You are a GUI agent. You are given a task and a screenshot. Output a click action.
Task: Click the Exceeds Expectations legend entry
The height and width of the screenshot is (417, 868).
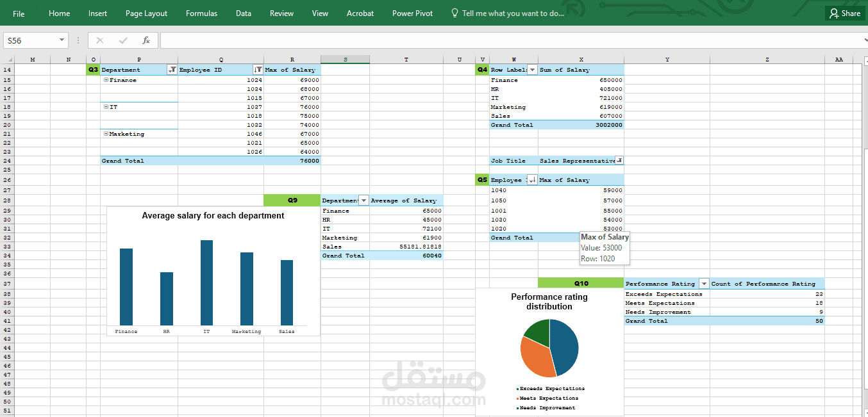(550, 389)
